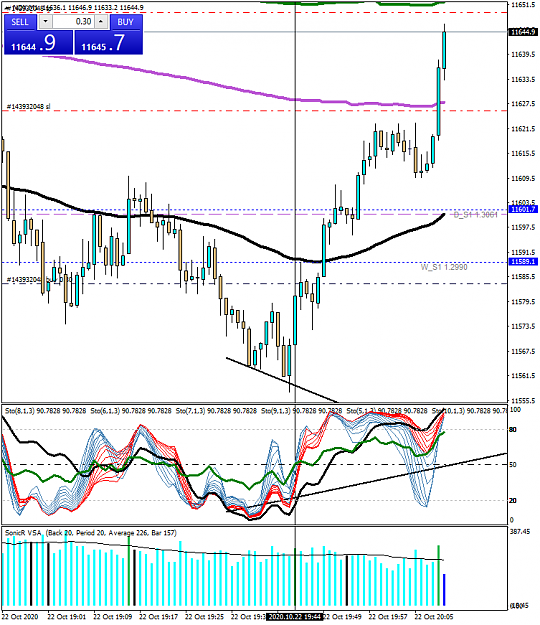Click the 22 Oct 19:57 time axis label
The width and height of the screenshot is (540, 625).
[388, 617]
